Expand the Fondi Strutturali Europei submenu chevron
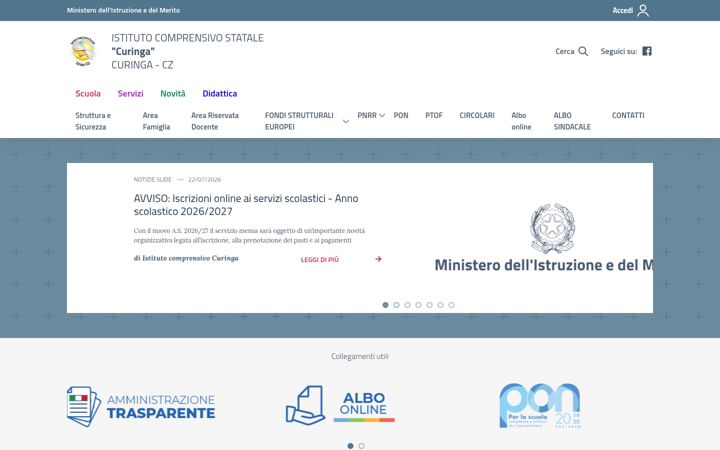The image size is (720, 450). click(x=346, y=121)
